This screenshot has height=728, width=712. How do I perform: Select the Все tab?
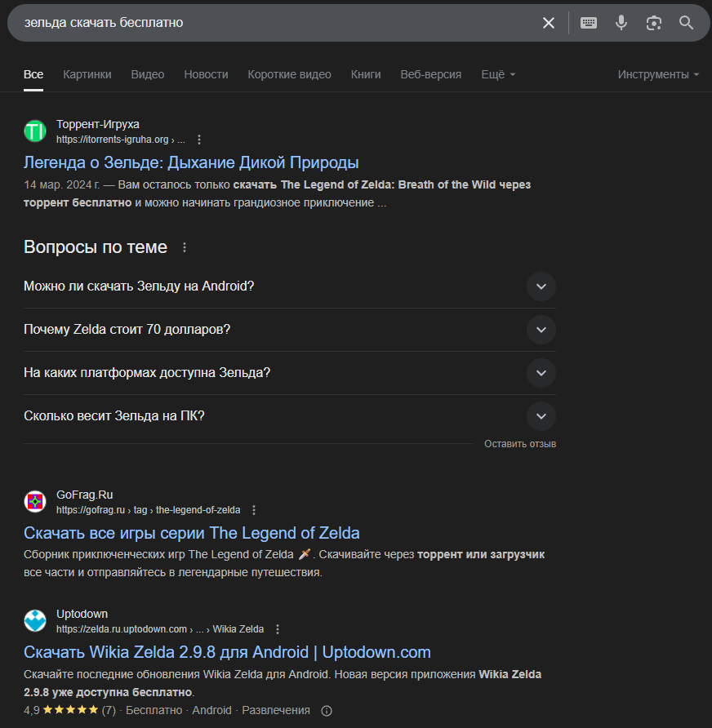click(33, 74)
